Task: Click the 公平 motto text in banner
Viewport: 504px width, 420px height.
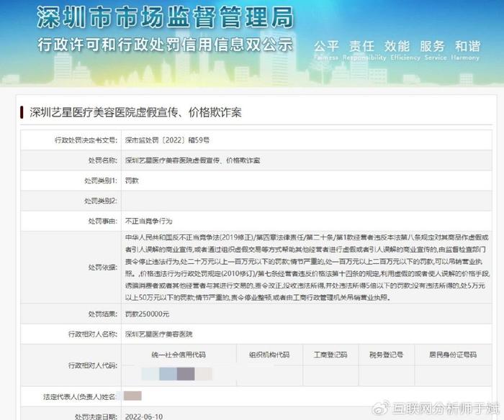Action: [326, 47]
